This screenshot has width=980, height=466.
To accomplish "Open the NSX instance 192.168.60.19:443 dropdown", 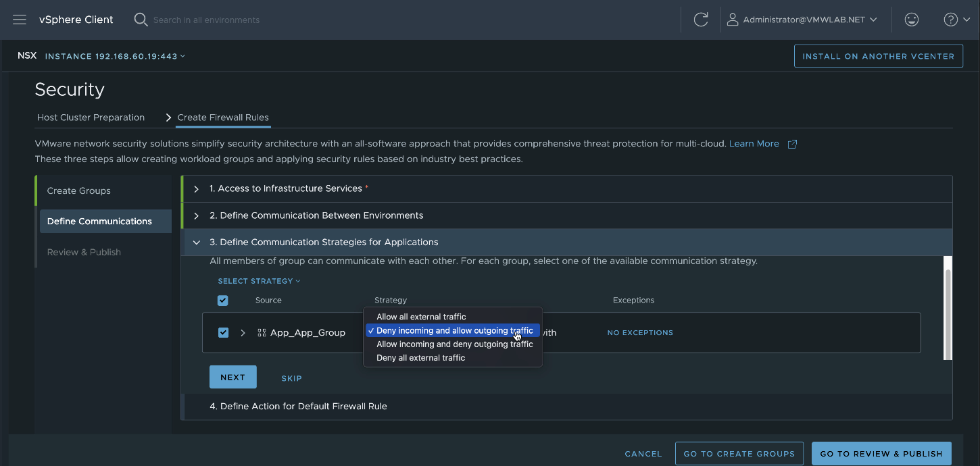I will (x=115, y=56).
